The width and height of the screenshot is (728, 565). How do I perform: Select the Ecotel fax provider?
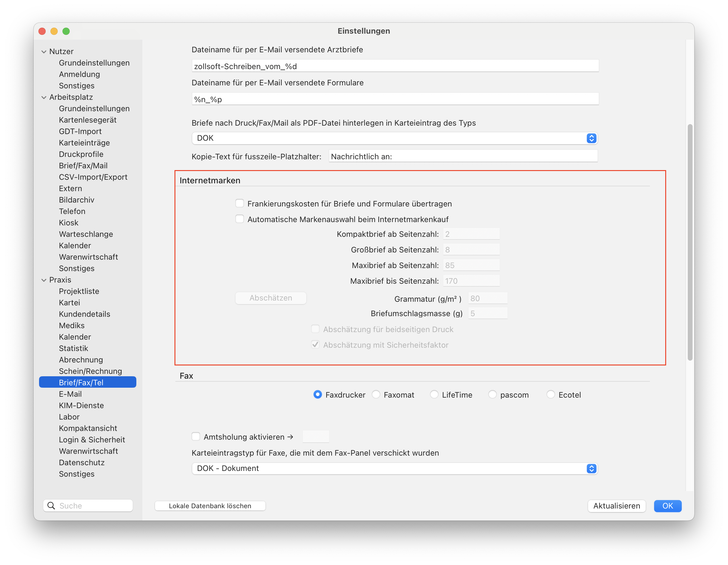[x=551, y=395]
